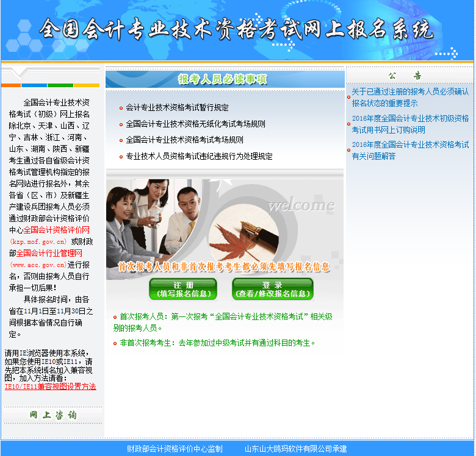The height and width of the screenshot is (456, 476).
Task: Open IE10/IE11兼容视图设置方法 help link
Action: 50,387
